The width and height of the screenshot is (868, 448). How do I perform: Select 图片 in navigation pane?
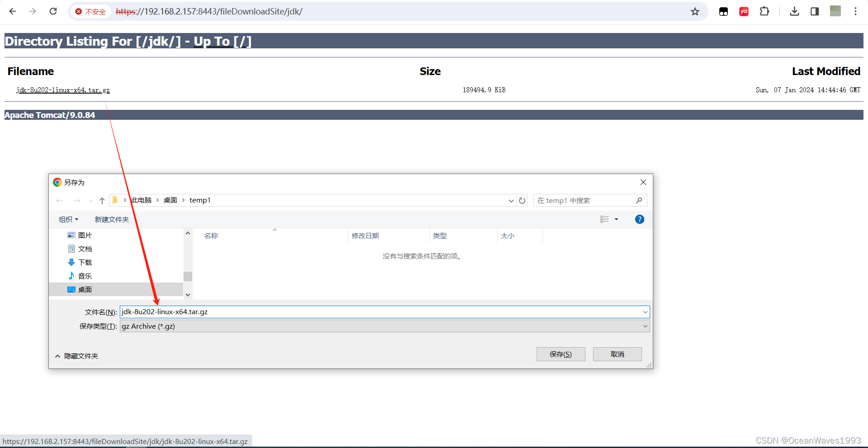(x=85, y=235)
